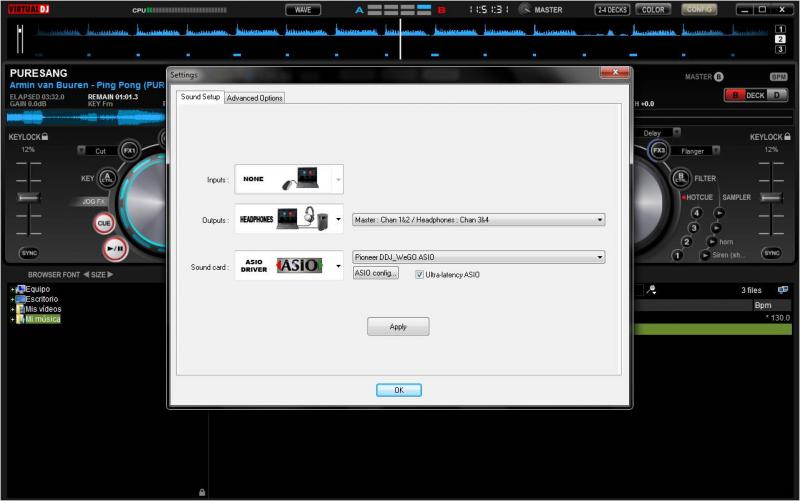Click right deck pitch slider handle

(x=771, y=197)
